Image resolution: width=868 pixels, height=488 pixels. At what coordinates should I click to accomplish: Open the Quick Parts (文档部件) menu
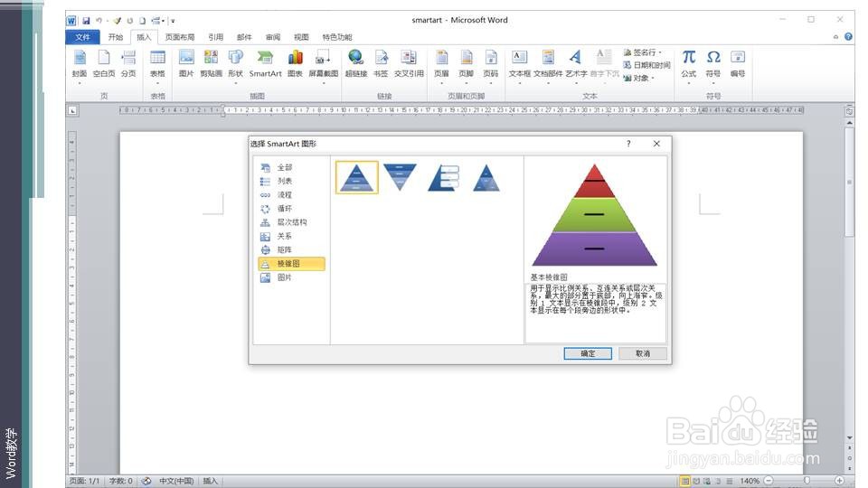548,65
